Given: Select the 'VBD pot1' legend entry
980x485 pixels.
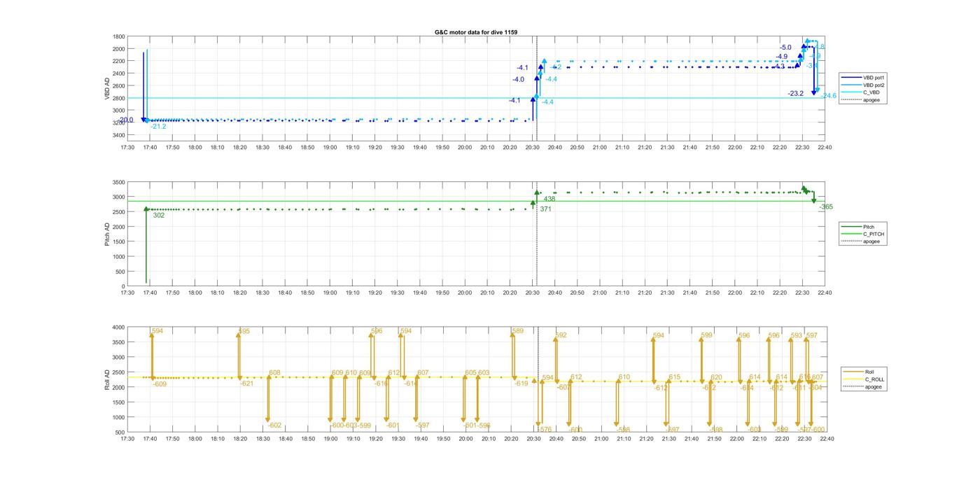Looking at the screenshot, I should (x=875, y=77).
